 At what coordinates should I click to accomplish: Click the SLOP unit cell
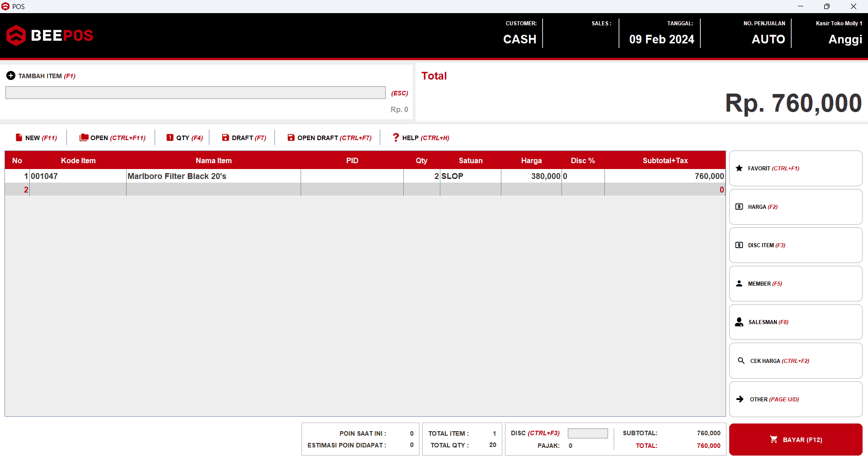click(x=470, y=176)
